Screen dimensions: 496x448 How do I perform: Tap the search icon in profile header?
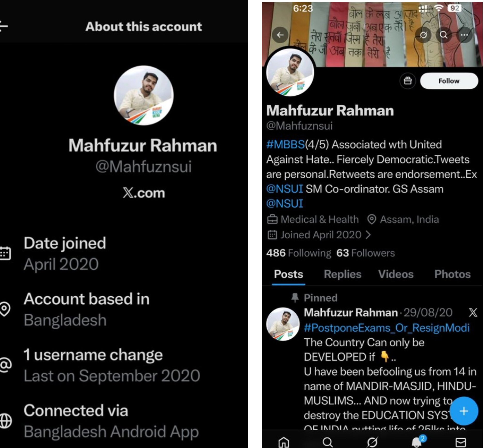click(444, 35)
